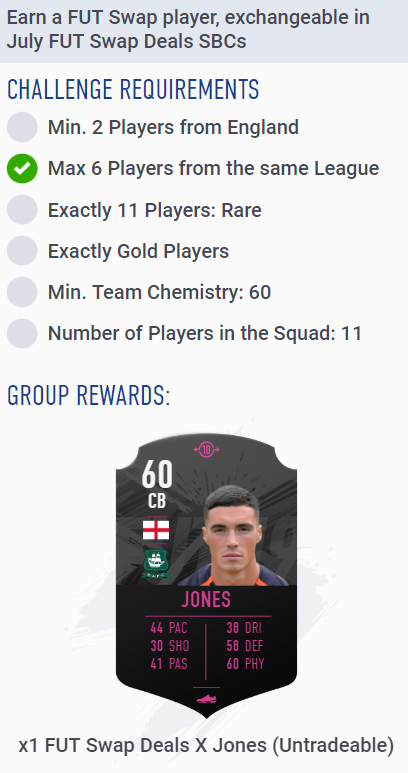Screen dimensions: 408x773
Task: Click the player portrait photo on card
Action: [x=232, y=535]
